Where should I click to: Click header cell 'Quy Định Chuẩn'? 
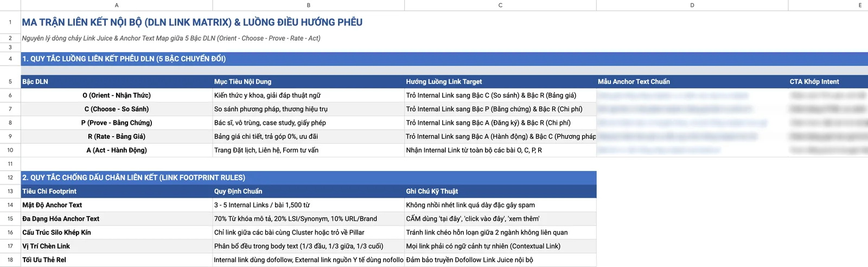coord(309,192)
